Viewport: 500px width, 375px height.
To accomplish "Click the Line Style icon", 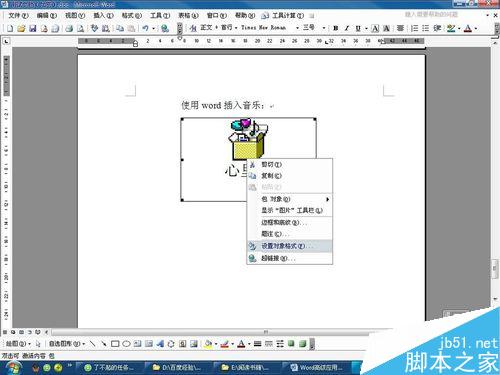I will pyautogui.click(x=257, y=343).
